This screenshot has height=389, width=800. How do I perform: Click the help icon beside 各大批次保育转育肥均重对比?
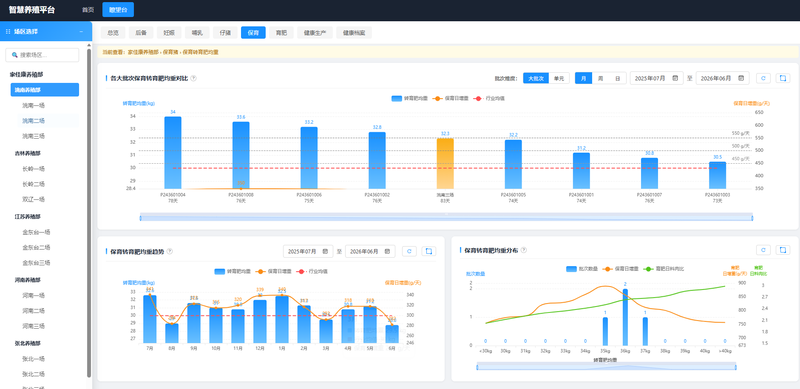(193, 78)
